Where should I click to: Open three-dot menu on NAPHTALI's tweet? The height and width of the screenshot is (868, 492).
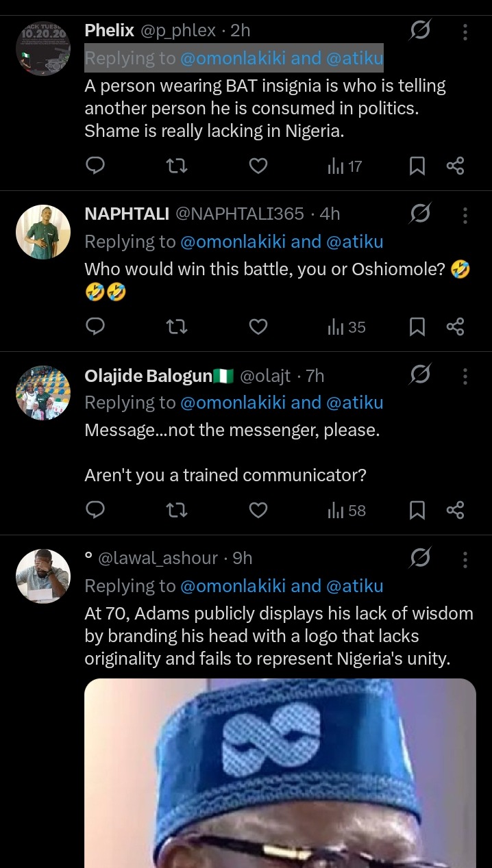465,215
